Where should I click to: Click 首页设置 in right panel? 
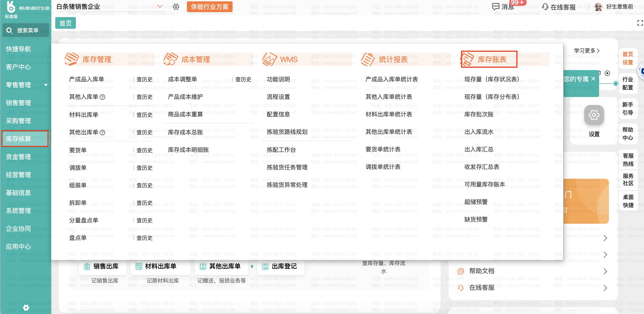click(x=628, y=58)
